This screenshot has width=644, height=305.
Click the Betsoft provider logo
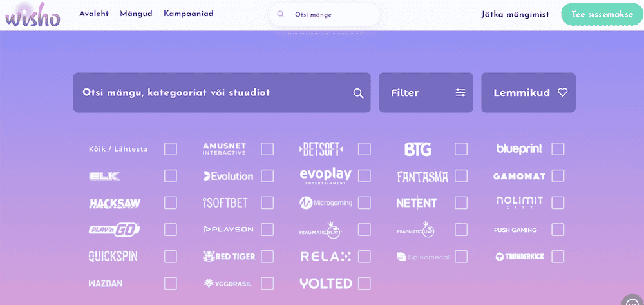pos(321,149)
